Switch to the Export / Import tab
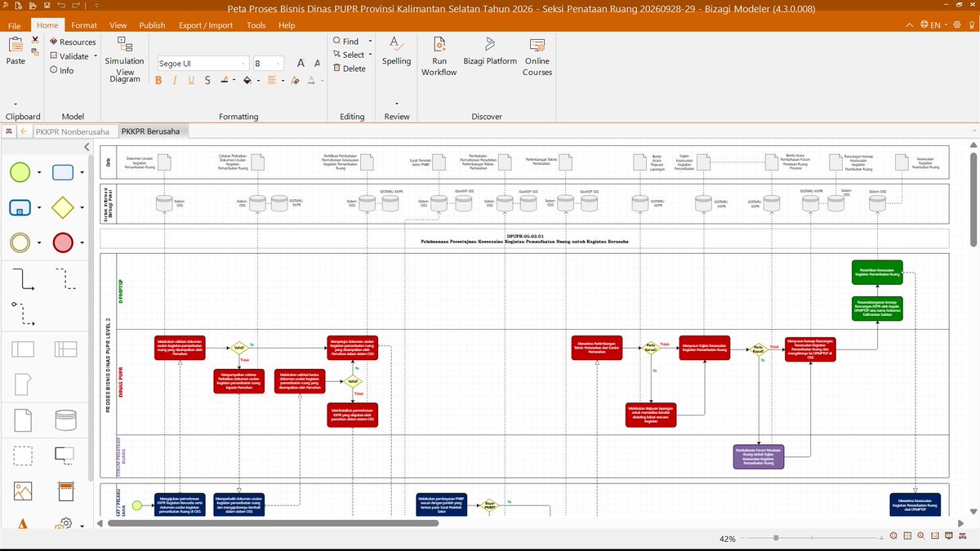Viewport: 980px width, 551px height. pos(207,25)
